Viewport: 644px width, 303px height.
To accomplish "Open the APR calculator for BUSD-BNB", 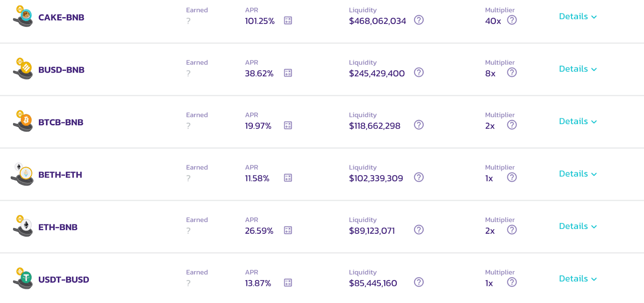I will [x=287, y=73].
